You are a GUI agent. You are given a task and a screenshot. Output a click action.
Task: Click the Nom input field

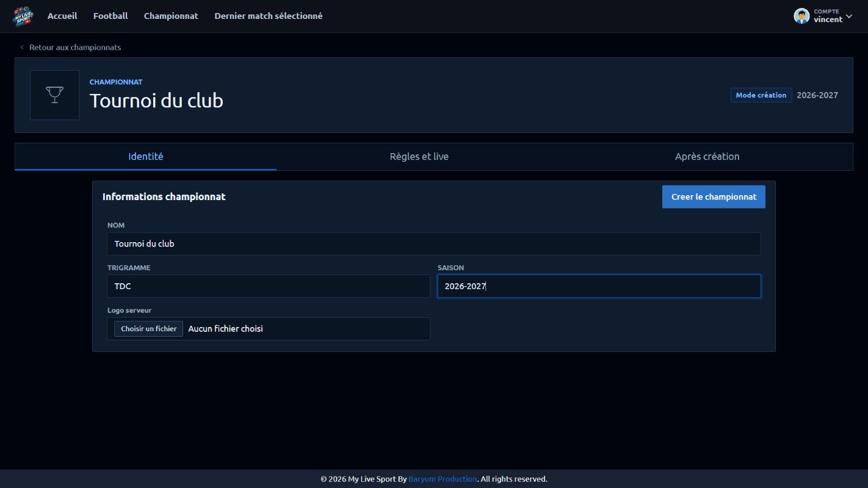pos(434,244)
